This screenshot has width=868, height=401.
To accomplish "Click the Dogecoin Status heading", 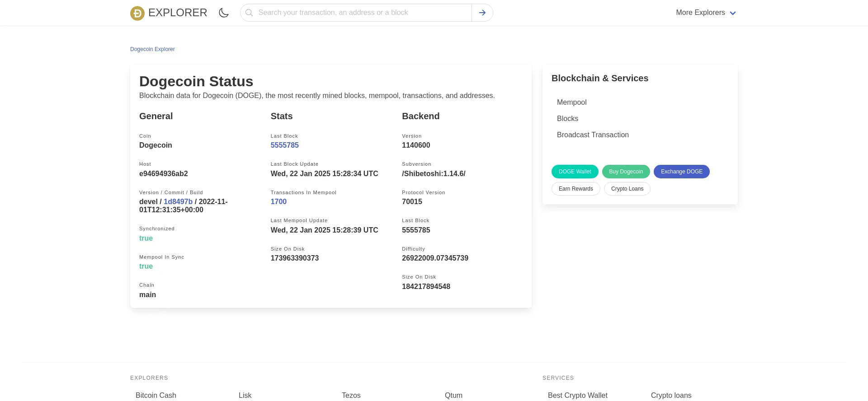I will pos(196,81).
